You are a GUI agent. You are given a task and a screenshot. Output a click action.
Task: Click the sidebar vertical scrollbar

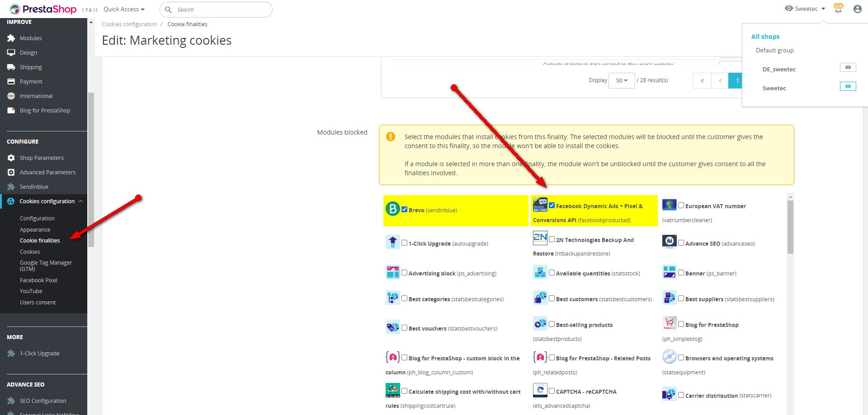pos(91,169)
